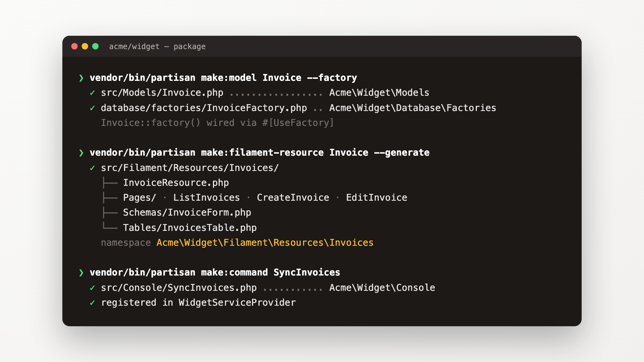The width and height of the screenshot is (644, 362).
Task: Click the window title acme/widget — package
Action: point(157,47)
